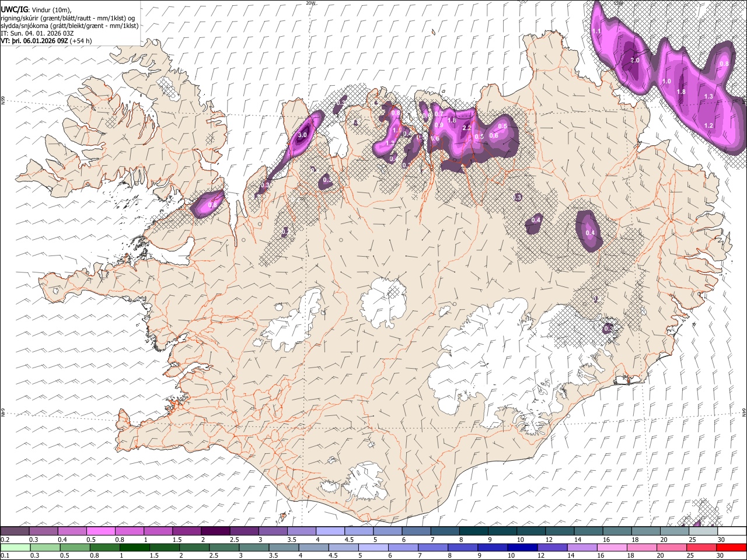The height and width of the screenshot is (560, 747).
Task: Click the '1.1' value at the top edge
Action: coord(596,30)
